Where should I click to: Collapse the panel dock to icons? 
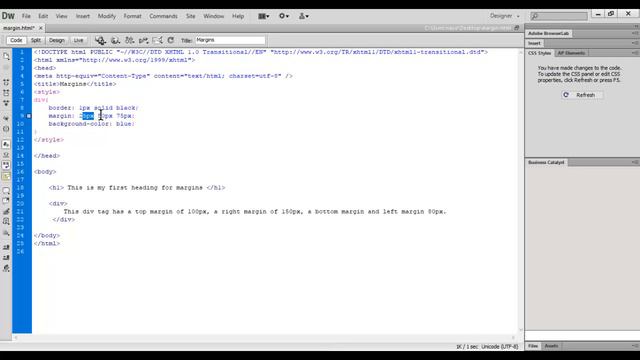(x=636, y=27)
